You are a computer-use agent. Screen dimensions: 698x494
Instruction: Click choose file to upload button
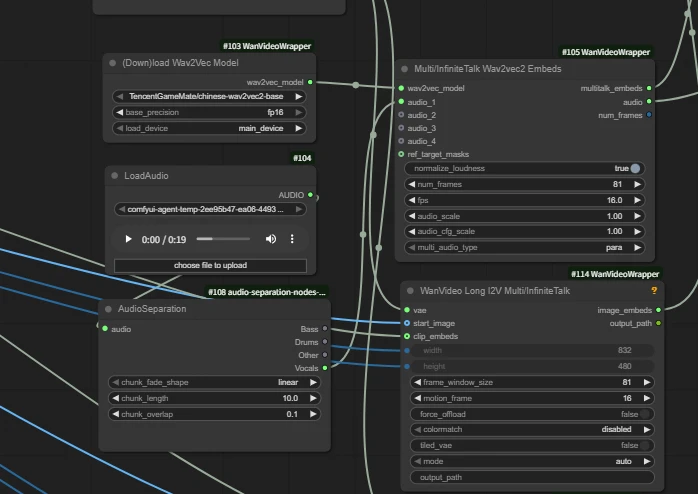coord(210,265)
